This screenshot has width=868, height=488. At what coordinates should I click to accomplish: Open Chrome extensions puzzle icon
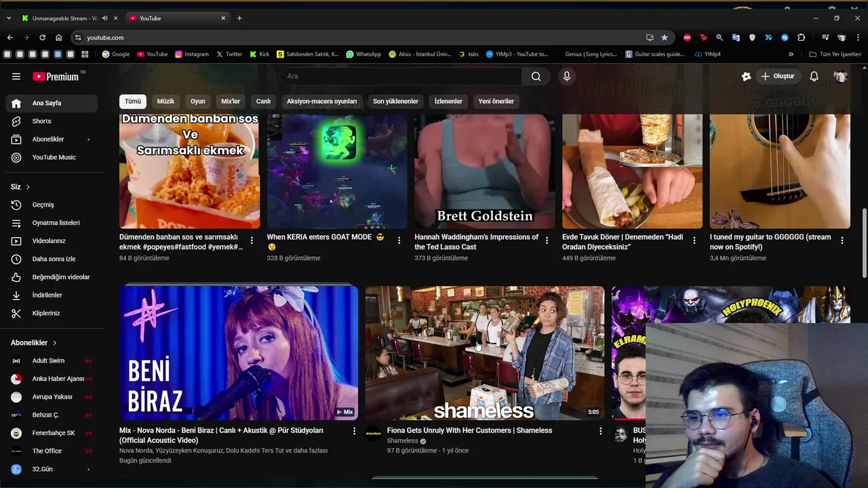[x=801, y=37]
